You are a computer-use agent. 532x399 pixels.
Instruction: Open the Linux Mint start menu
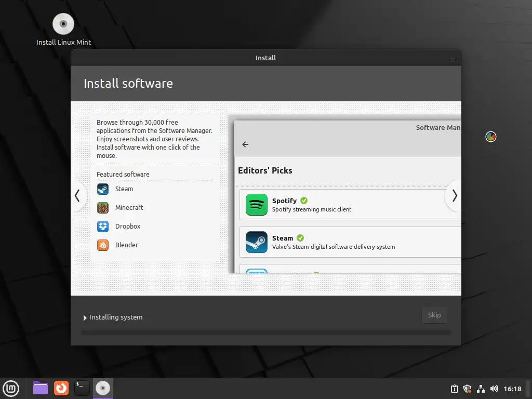click(x=11, y=389)
